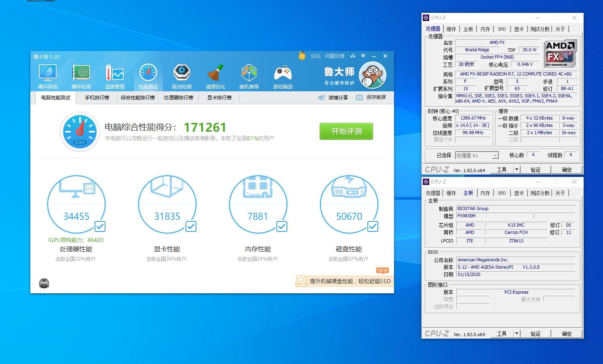The height and width of the screenshot is (364, 603).
Task: Click the AMD FX logo in CPU-Z
Action: [560, 53]
